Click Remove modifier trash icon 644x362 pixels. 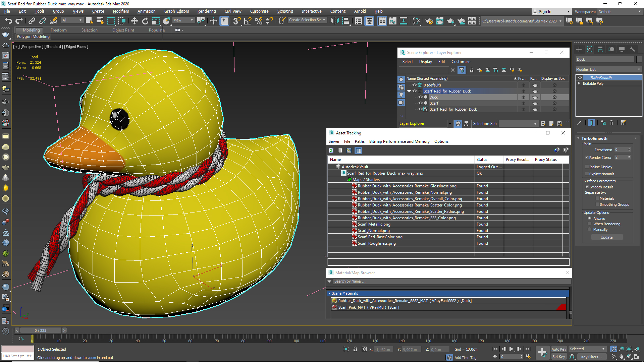pyautogui.click(x=611, y=123)
